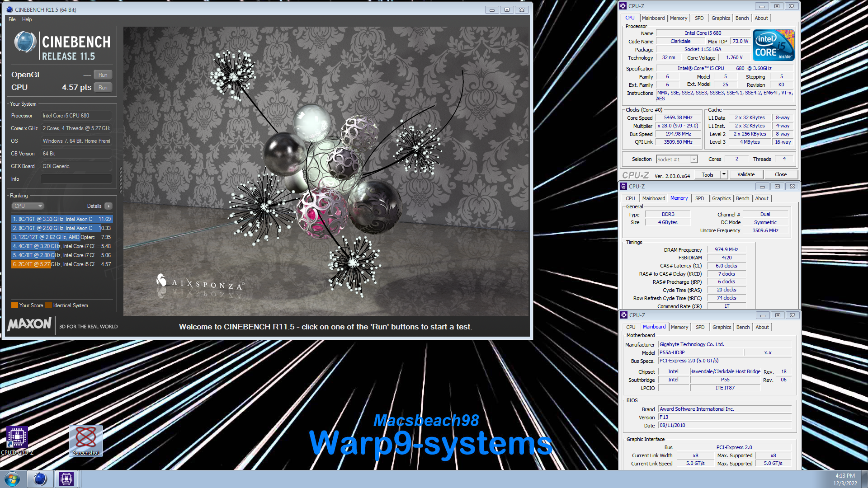Click the CB Version field 64 Bit

pyautogui.click(x=76, y=154)
